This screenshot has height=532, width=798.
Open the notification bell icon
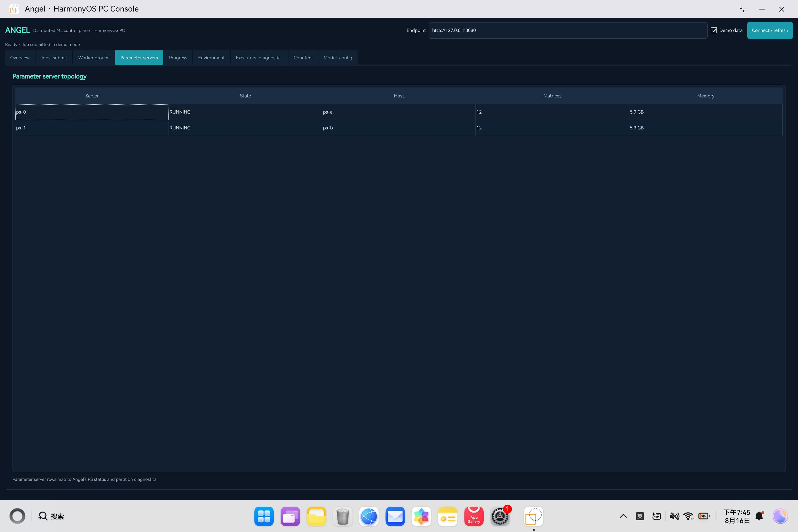pos(760,516)
